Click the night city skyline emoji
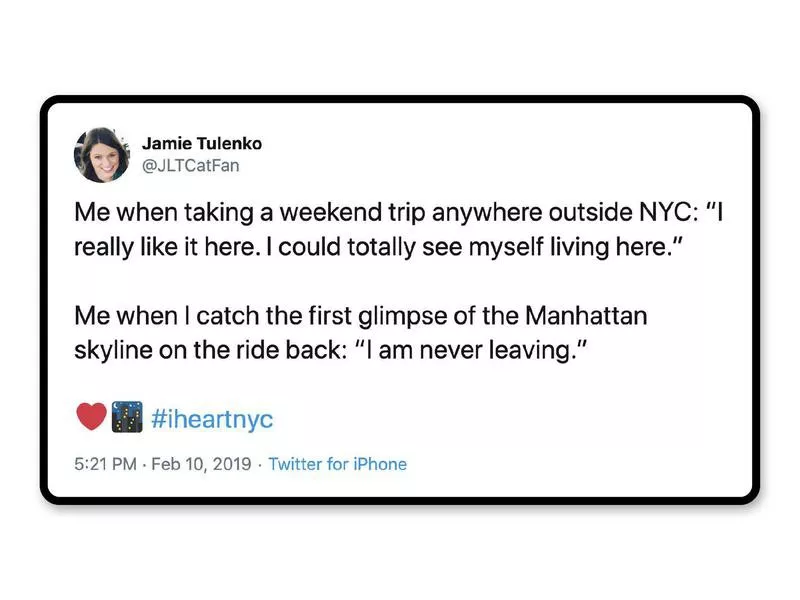 [127, 418]
